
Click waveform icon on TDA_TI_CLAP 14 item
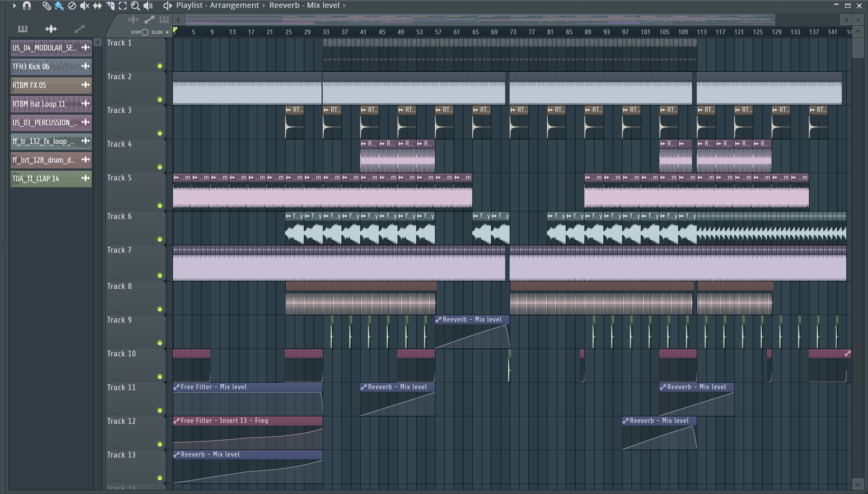click(86, 178)
